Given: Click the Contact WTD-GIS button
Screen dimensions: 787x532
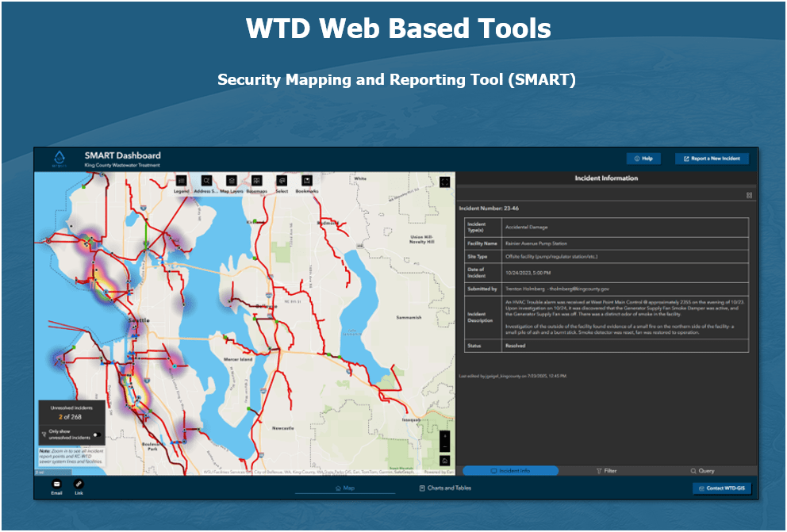Looking at the screenshot, I should [722, 488].
